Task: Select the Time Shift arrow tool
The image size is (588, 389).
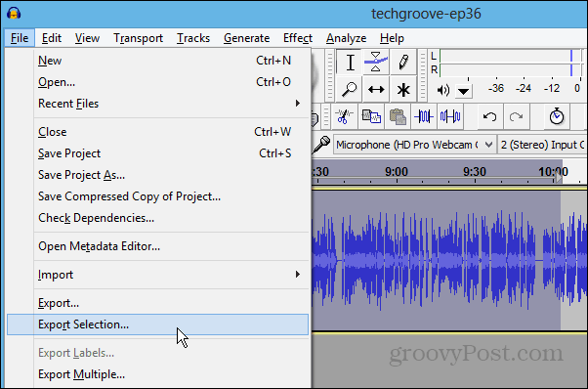Action: (x=376, y=89)
